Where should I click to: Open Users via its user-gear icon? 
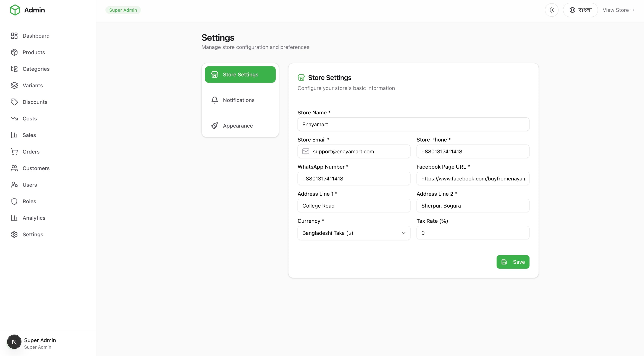(14, 185)
